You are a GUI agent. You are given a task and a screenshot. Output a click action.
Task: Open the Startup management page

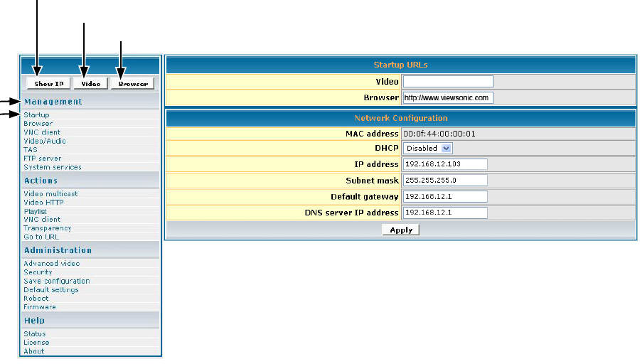click(36, 115)
